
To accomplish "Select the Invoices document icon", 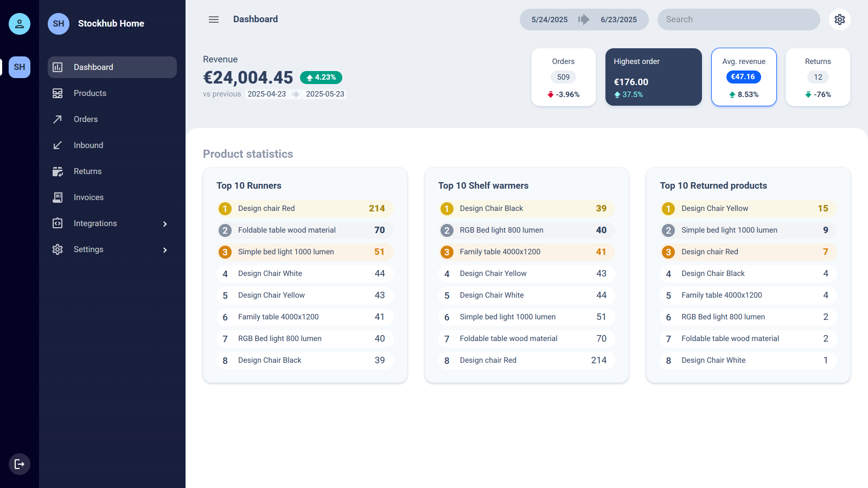I will [58, 197].
